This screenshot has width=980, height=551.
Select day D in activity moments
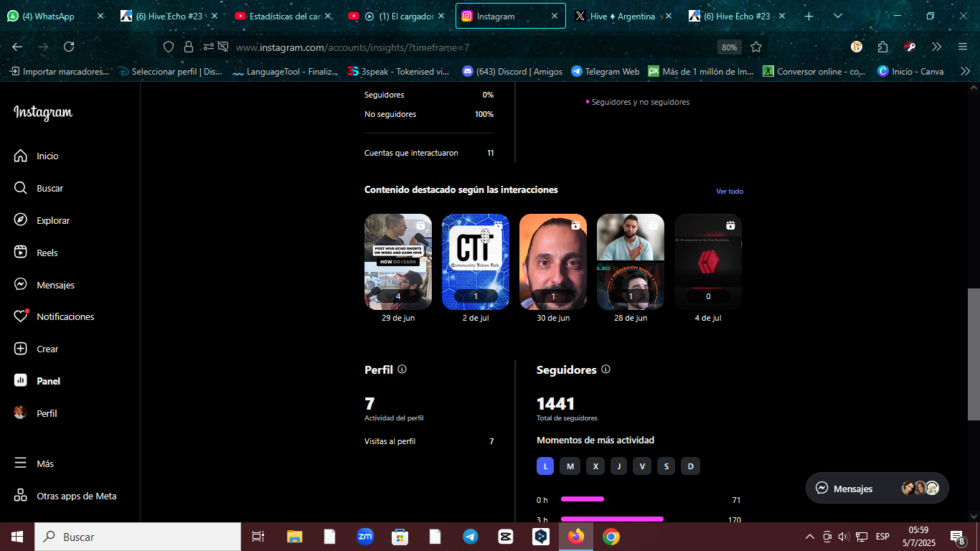pyautogui.click(x=690, y=466)
